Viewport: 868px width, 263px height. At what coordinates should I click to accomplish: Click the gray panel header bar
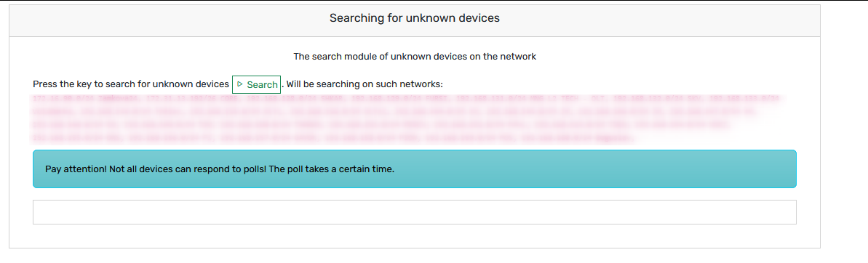(415, 20)
